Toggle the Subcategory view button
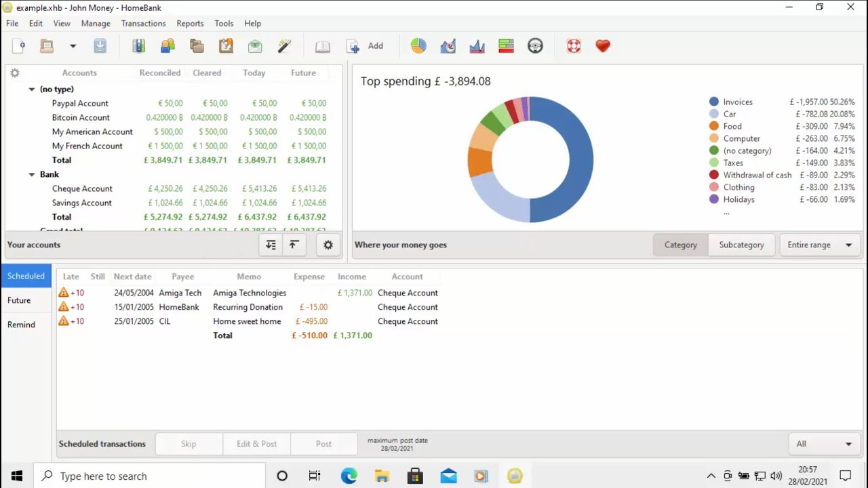The width and height of the screenshot is (868, 488). pos(741,245)
